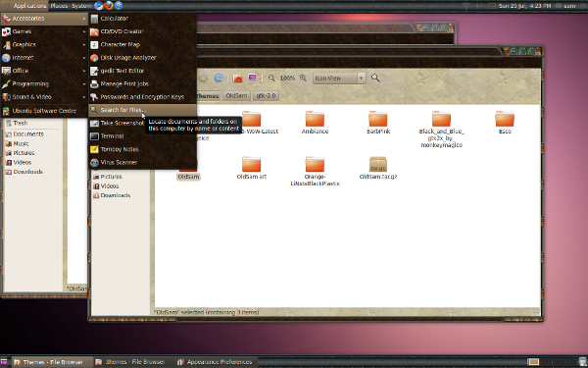Click the blue mail launcher before Firefox

(x=99, y=5)
